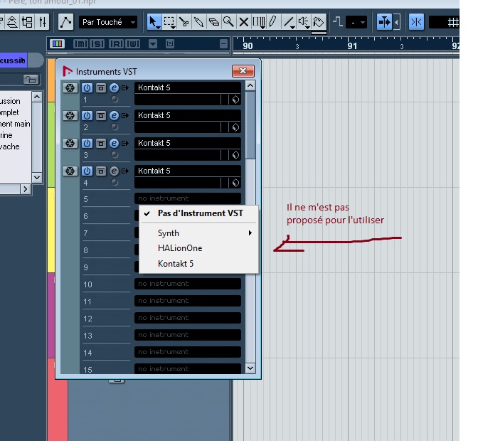
Task: Open preset browser for Kontakt 5 slot 2
Action: click(235, 127)
